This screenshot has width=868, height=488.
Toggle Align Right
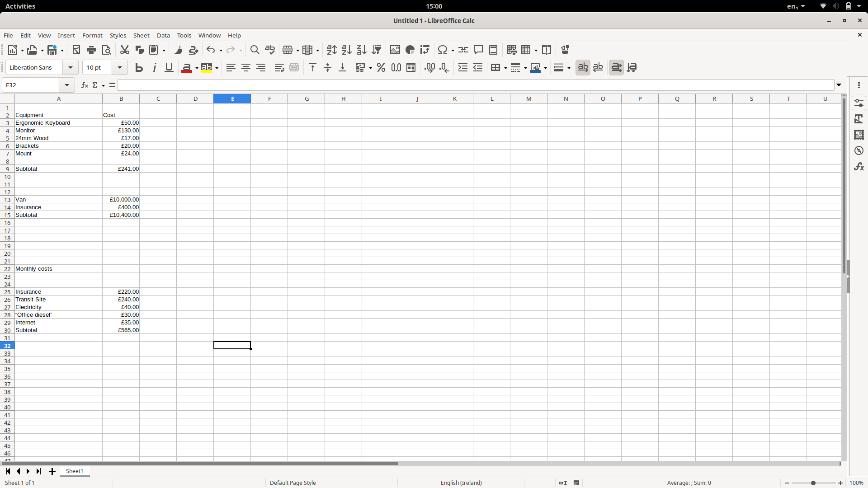pos(261,67)
